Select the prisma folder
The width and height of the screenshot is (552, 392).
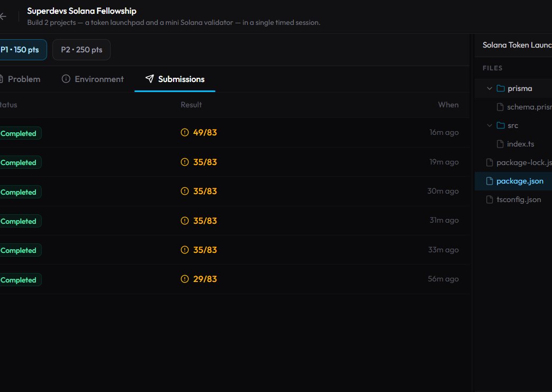click(520, 88)
